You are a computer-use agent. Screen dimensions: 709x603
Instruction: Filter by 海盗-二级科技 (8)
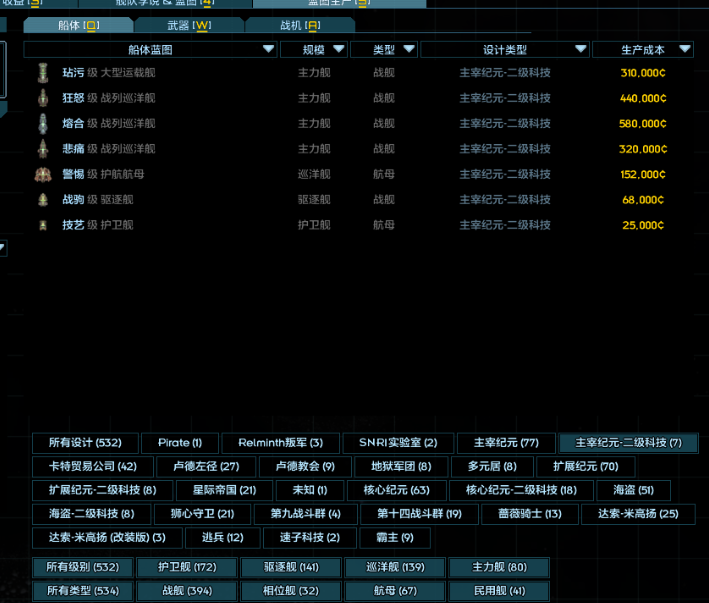[92, 514]
